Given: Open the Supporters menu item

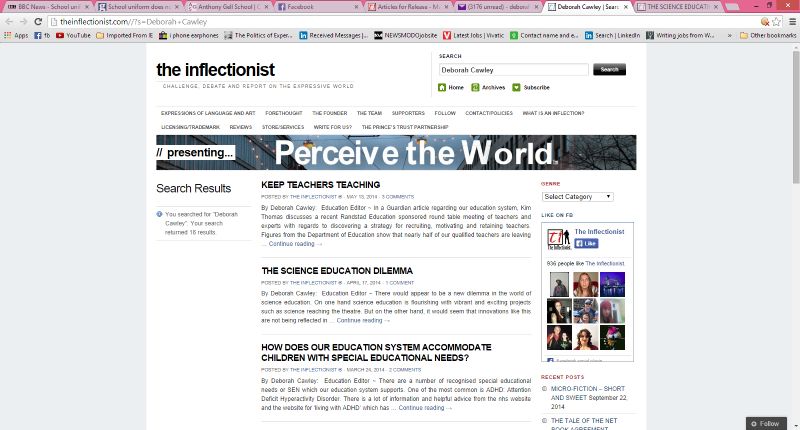Looking at the screenshot, I should coord(408,113).
